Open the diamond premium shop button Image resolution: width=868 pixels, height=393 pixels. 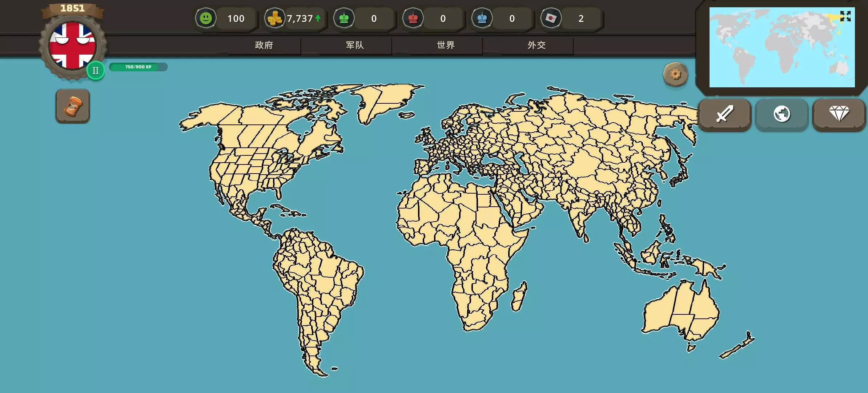[839, 114]
